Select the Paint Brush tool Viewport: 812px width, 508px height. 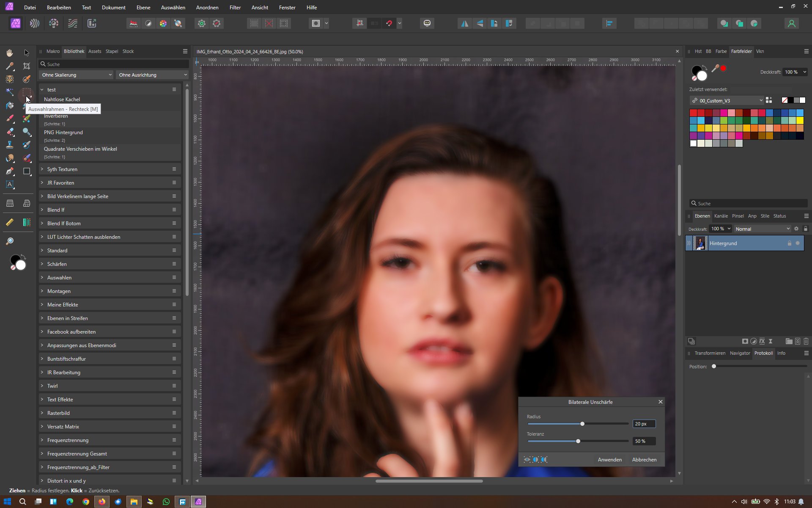pyautogui.click(x=10, y=119)
